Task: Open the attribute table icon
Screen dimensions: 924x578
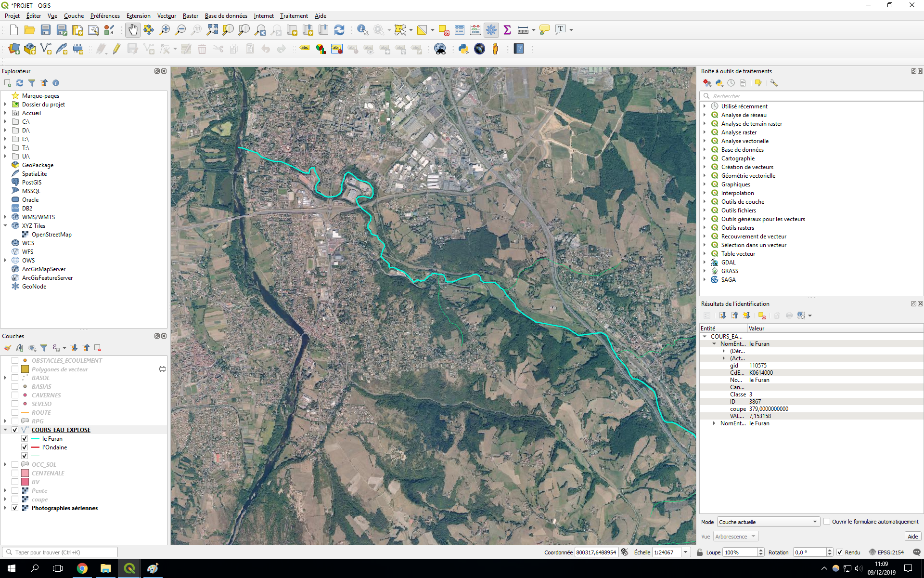Action: point(460,30)
